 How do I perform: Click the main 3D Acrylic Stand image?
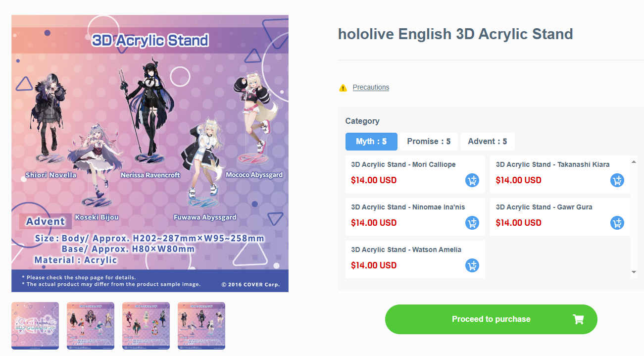coord(150,153)
